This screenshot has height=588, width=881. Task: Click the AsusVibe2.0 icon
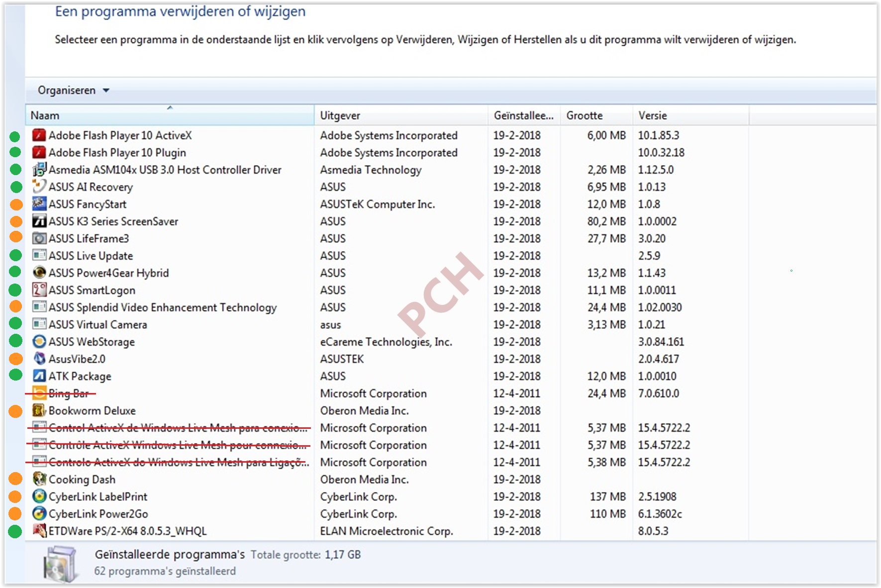(x=39, y=359)
